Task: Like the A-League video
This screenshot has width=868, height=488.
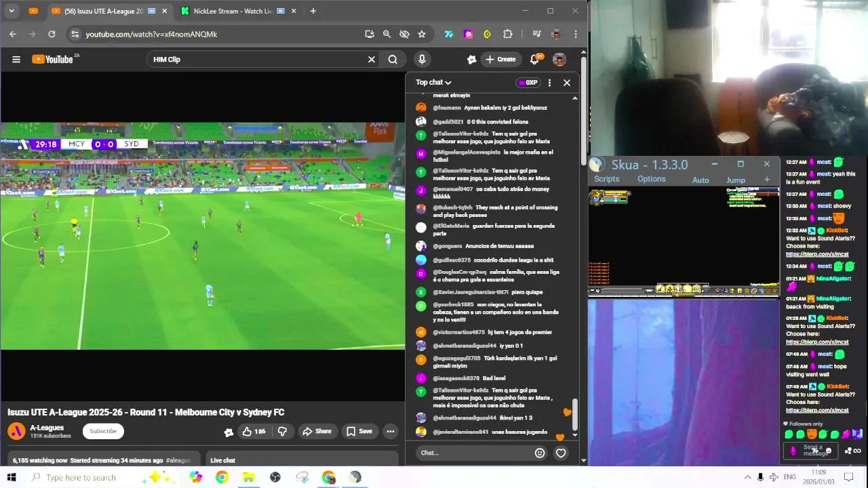Action: [254, 432]
